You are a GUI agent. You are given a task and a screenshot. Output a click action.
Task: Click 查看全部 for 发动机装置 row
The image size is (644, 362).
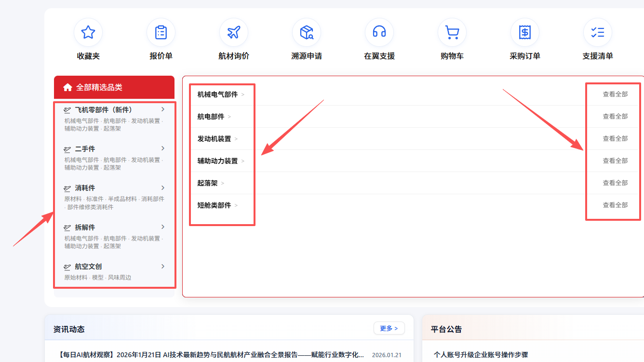(x=615, y=139)
